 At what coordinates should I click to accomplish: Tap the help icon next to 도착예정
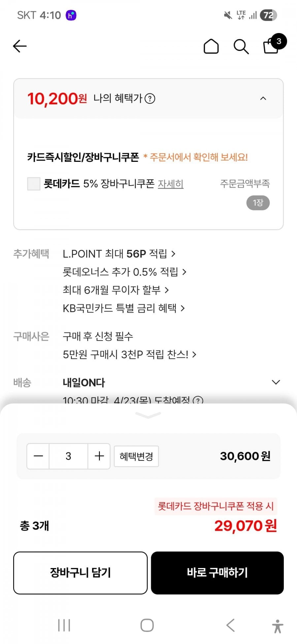(x=198, y=400)
